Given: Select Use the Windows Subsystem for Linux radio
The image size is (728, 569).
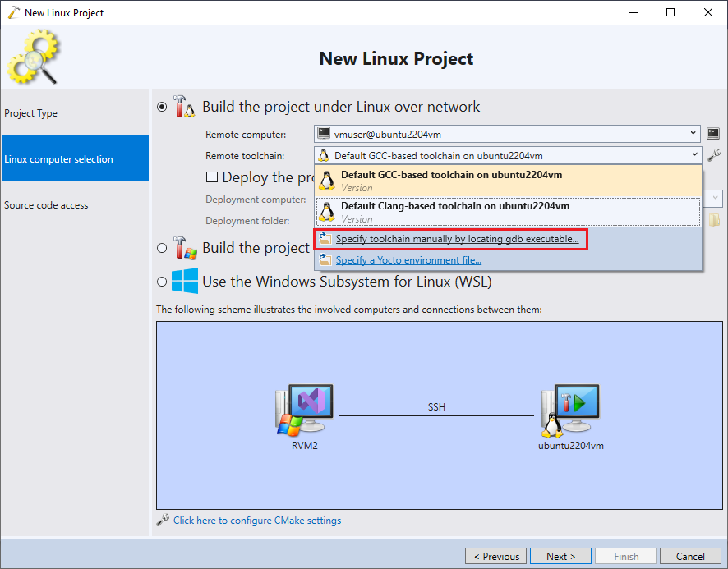Looking at the screenshot, I should 162,282.
